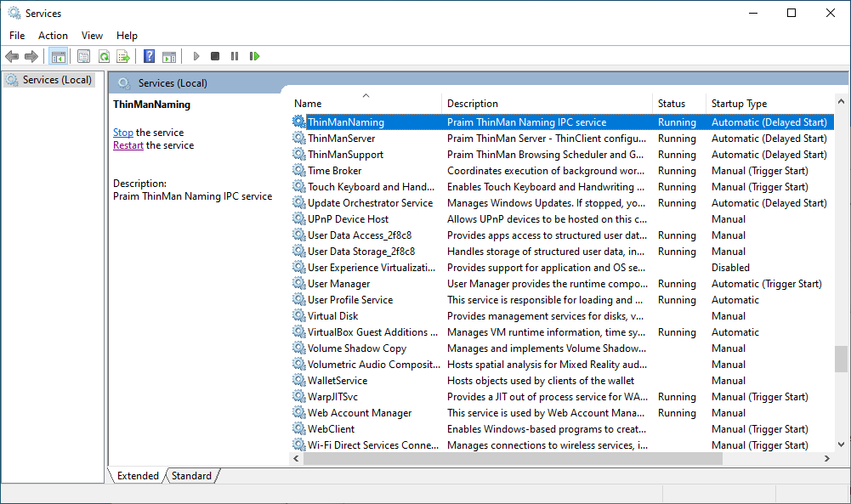Click the gear icon next to Virtual Disk
851x504 pixels.
299,316
